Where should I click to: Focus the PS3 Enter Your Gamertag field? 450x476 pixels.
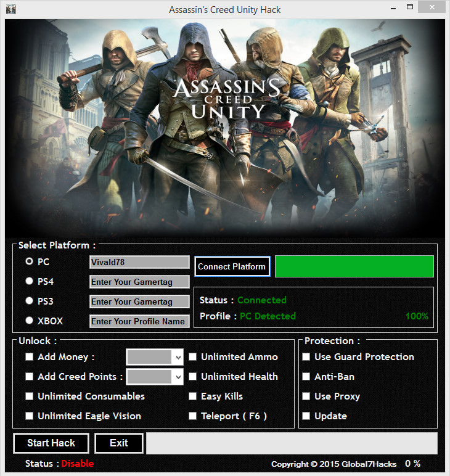139,302
